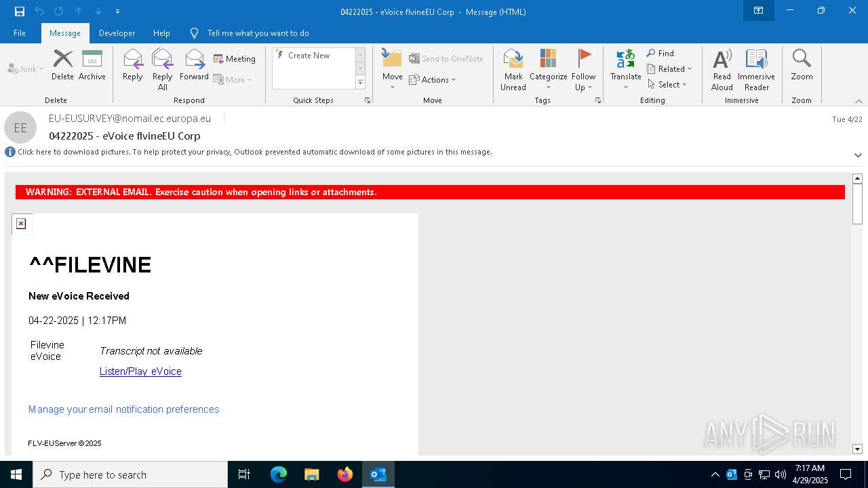
Task: Launch Microsoft Edge from the taskbar
Action: pos(278,474)
